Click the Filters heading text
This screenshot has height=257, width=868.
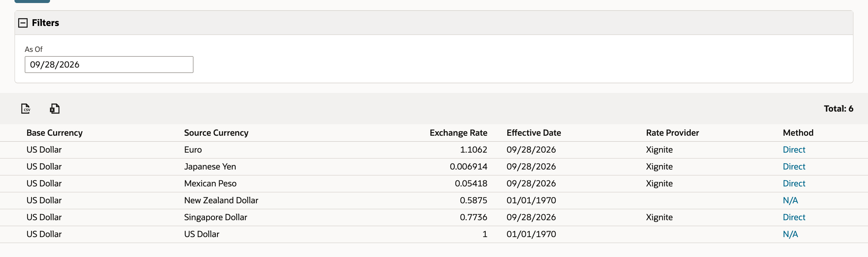pyautogui.click(x=46, y=23)
